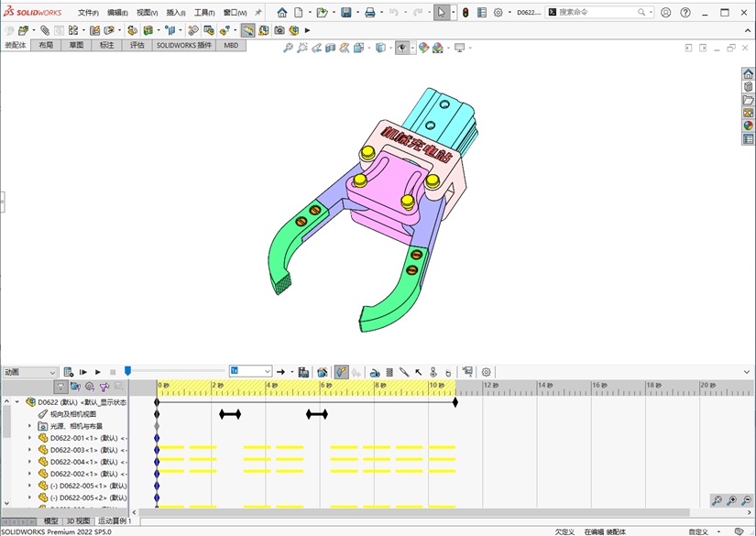Open the Animation Wizard
Viewport: 756px width, 536px height.
coord(323,372)
